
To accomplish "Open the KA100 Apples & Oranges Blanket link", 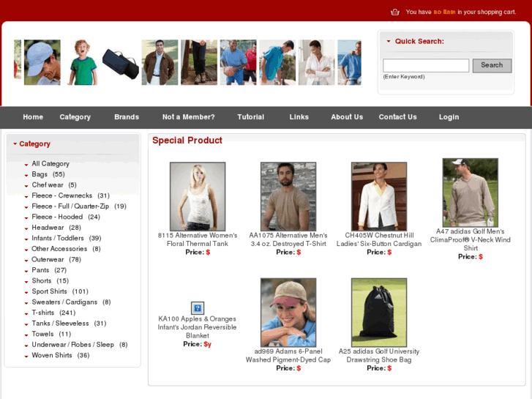I will [197, 327].
